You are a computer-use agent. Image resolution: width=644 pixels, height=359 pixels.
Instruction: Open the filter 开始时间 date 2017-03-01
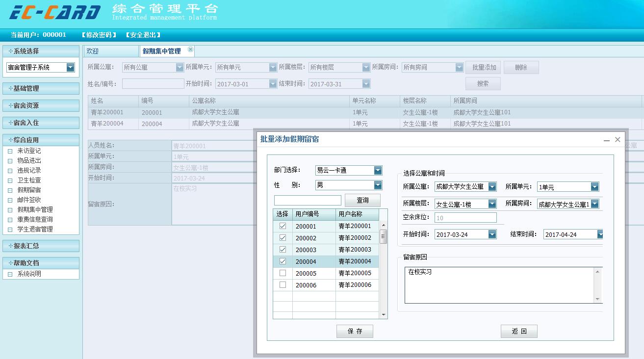pos(273,84)
